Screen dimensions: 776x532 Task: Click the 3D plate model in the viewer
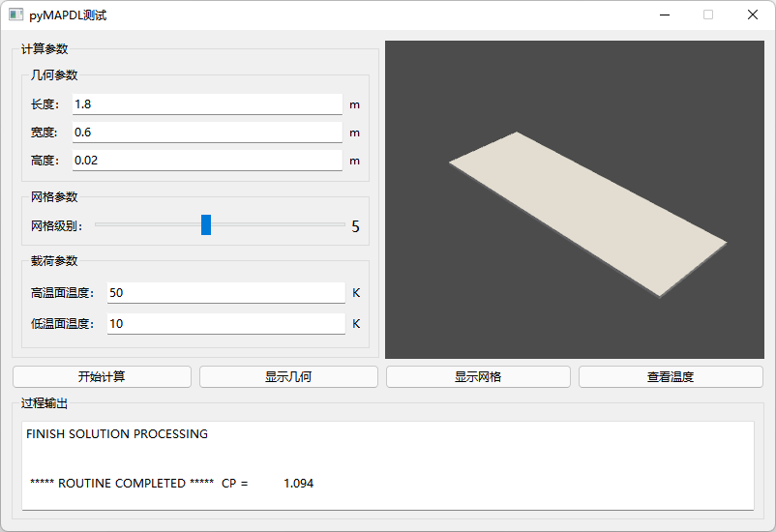[x=588, y=215]
